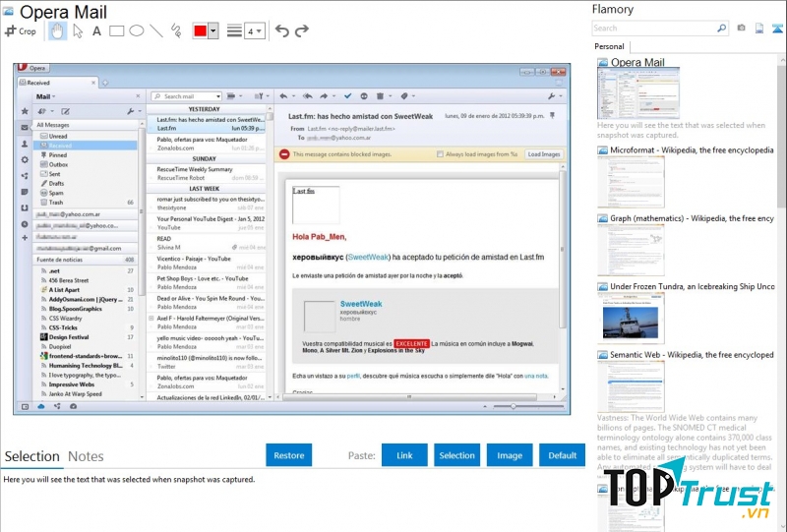Click the red color swatch
This screenshot has width=787, height=532.
[201, 31]
